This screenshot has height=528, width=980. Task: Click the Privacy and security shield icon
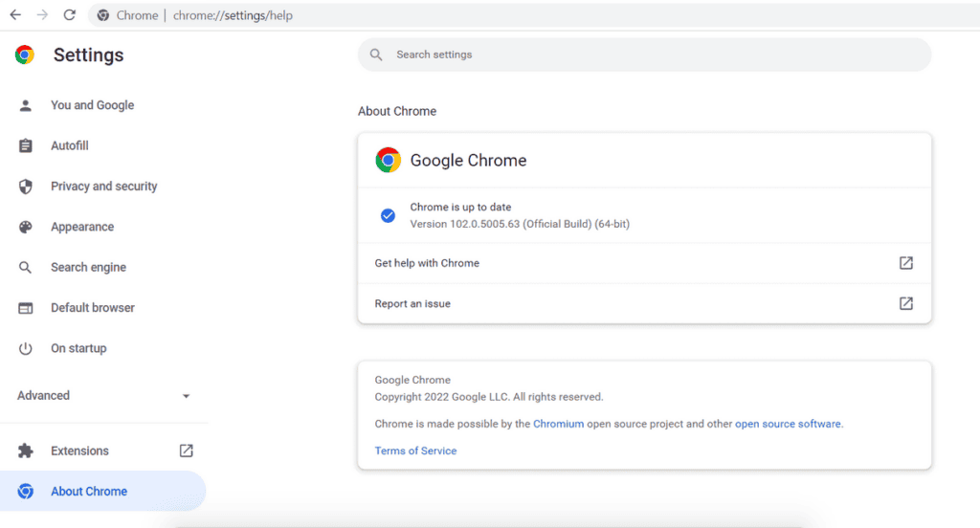[x=25, y=187]
